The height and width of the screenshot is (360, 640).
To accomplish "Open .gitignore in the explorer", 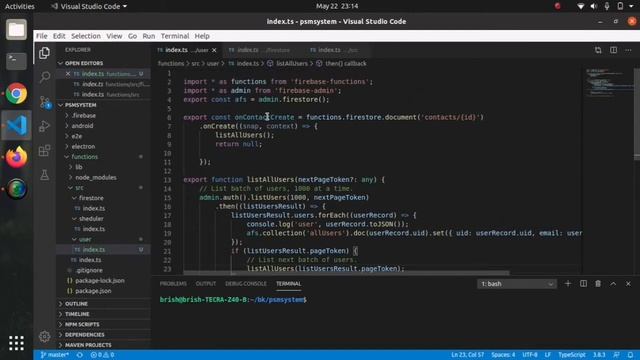I will point(89,270).
